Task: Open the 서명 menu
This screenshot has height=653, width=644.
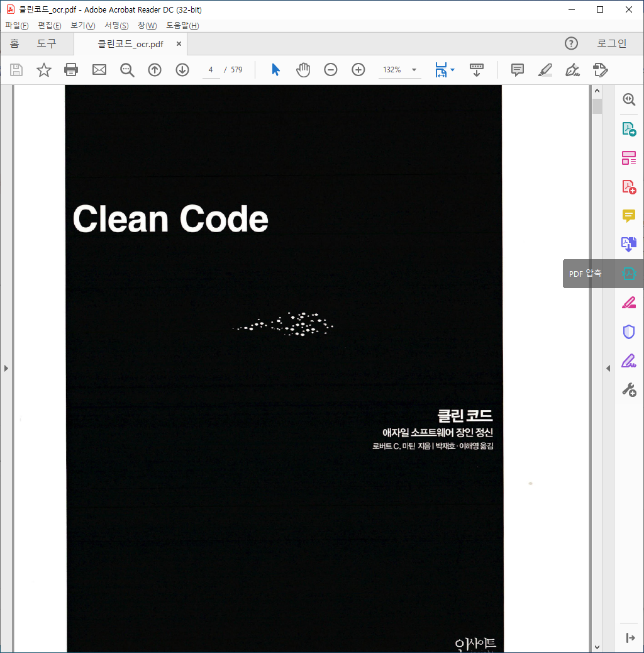Action: point(116,25)
